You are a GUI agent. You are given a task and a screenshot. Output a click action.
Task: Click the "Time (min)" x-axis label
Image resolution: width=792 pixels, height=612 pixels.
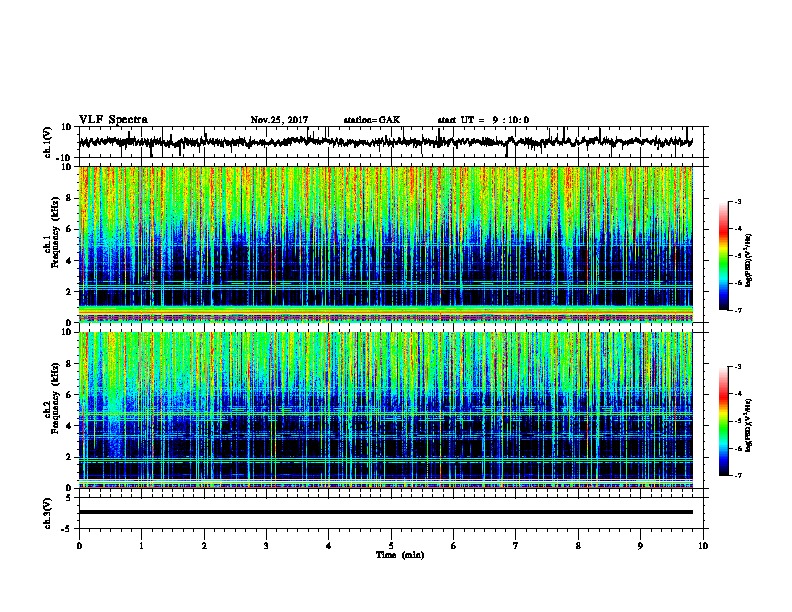400,555
